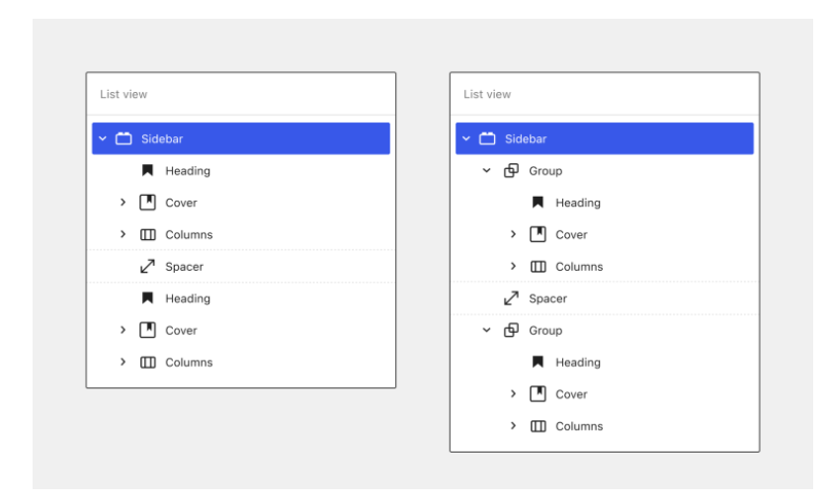The image size is (829, 504).
Task: Click the second Heading bookmark icon in right panel
Action: pos(539,363)
